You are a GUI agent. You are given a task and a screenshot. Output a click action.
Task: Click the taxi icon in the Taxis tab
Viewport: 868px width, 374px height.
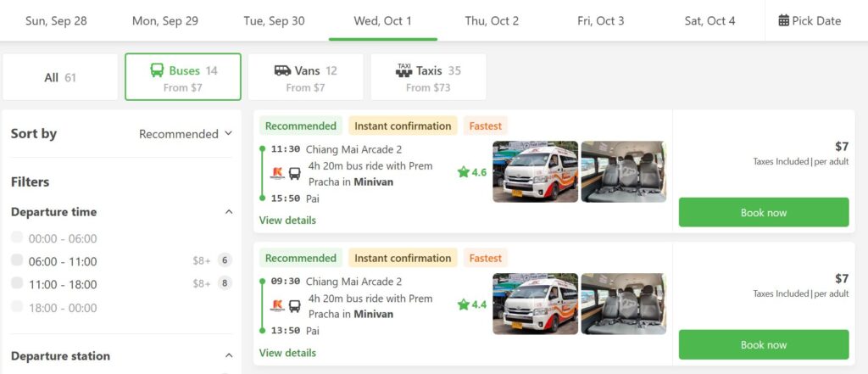pyautogui.click(x=403, y=71)
